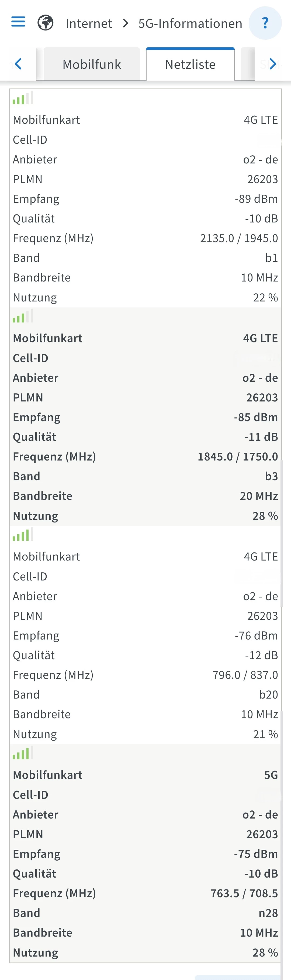
Task: Go to Internet in the breadcrumb
Action: [89, 23]
